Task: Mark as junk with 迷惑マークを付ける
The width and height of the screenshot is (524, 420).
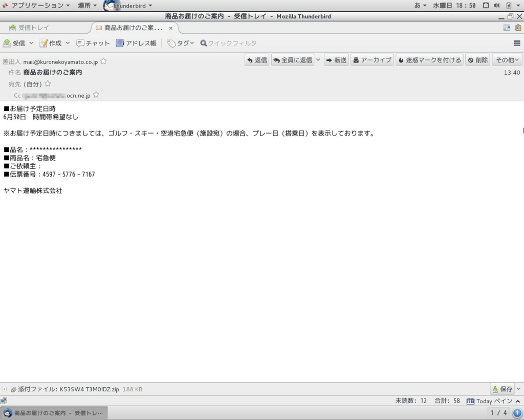Action: 429,60
